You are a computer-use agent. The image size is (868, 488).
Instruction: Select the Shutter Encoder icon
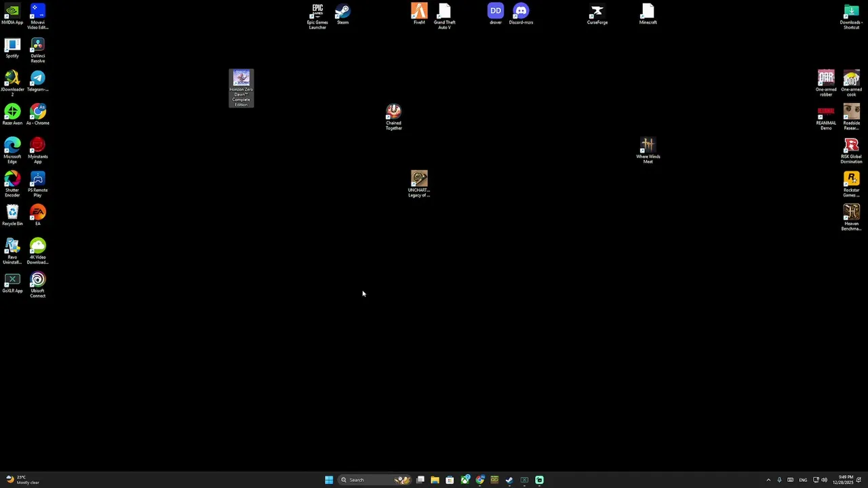[12, 184]
